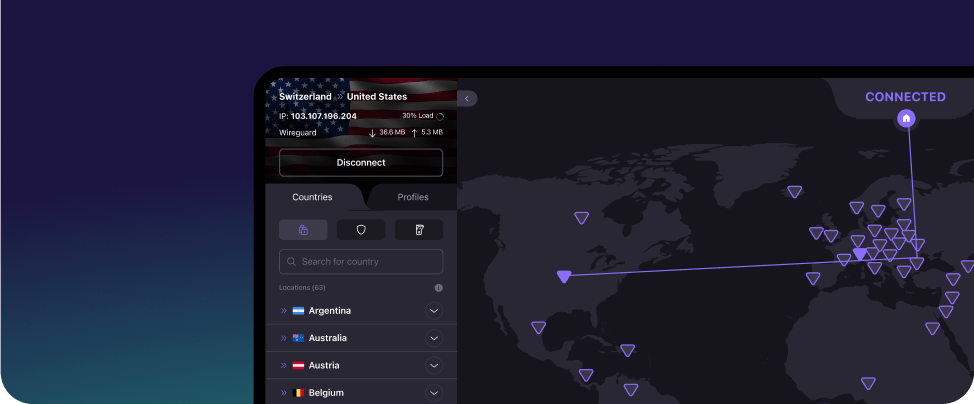Expand the Argentina server list
974x404 pixels.
pyautogui.click(x=434, y=311)
